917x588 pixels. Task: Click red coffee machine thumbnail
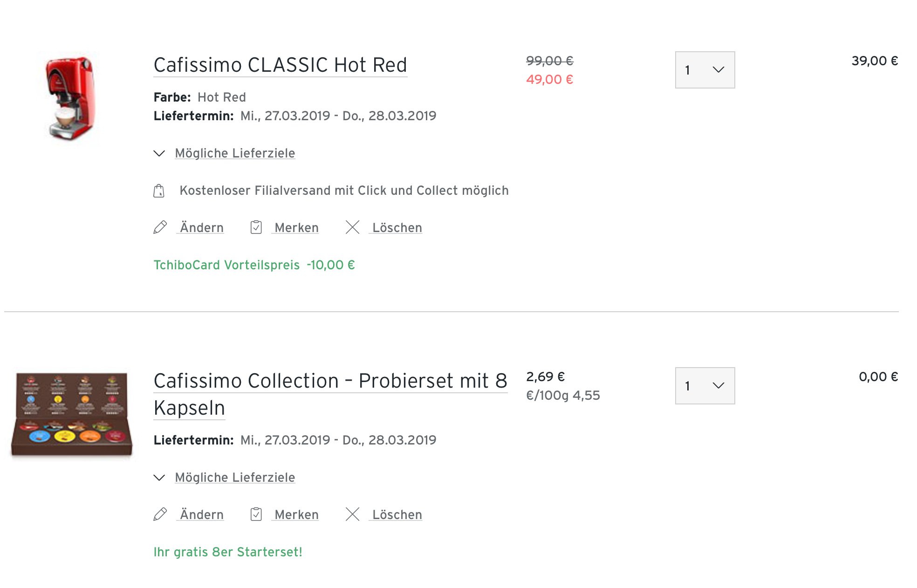click(x=71, y=98)
